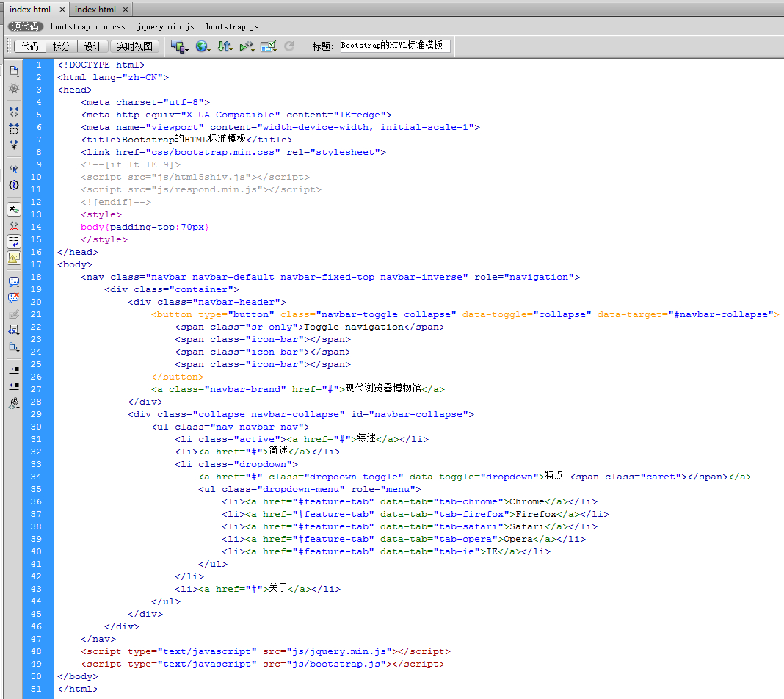This screenshot has height=699, width=784.
Task: Click the Remove Comment icon
Action: pos(14,297)
